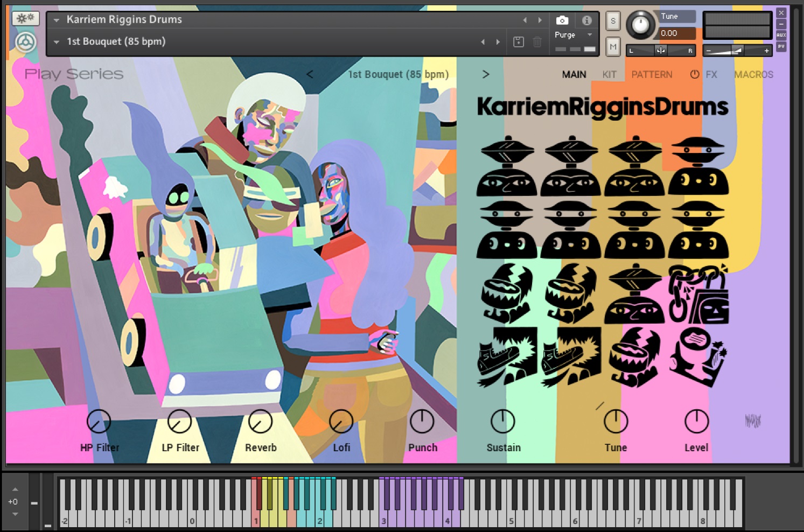This screenshot has height=532, width=804.
Task: Trigger the second sneaker pad in bottom row
Action: pyautogui.click(x=570, y=357)
